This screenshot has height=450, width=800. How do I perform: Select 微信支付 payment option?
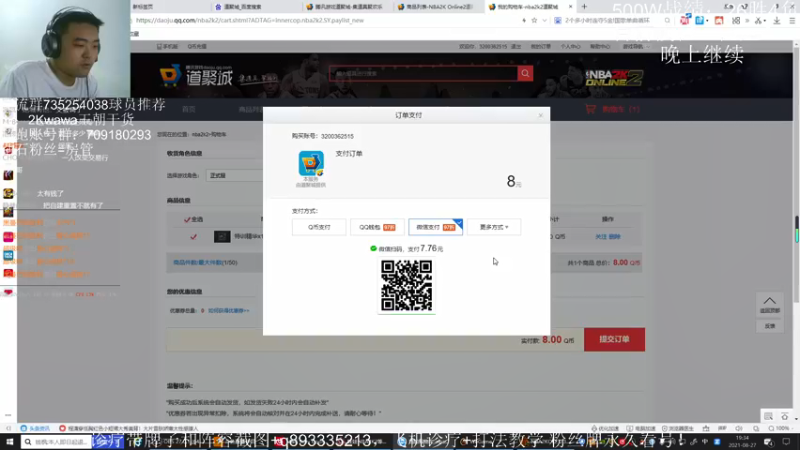pos(436,227)
